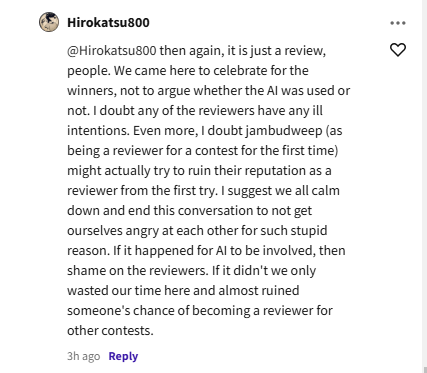Click the 3h ago timestamp

(x=84, y=356)
